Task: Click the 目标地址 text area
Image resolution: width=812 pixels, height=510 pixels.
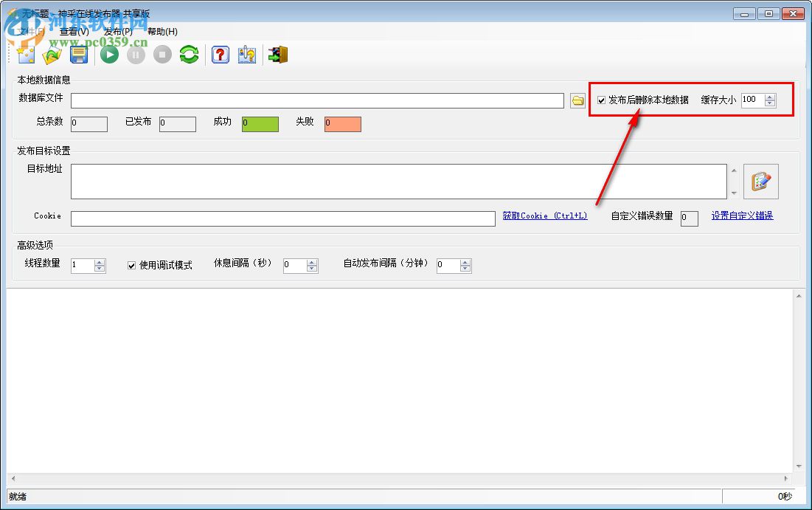Action: [x=399, y=182]
